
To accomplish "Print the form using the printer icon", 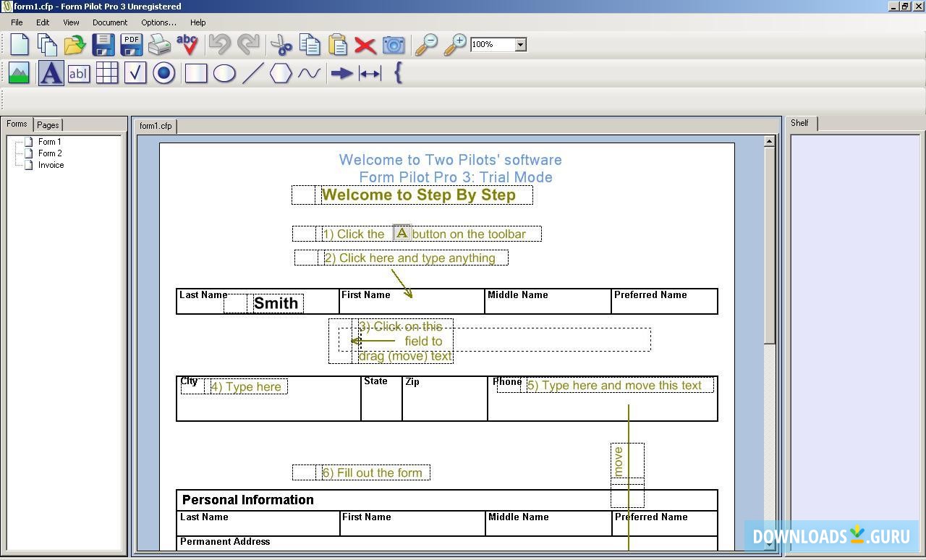I will point(159,45).
